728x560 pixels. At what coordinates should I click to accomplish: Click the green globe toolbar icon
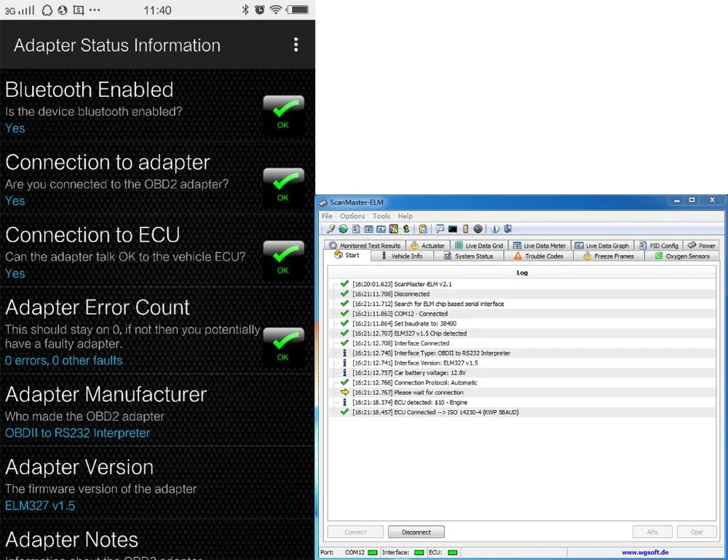(343, 229)
